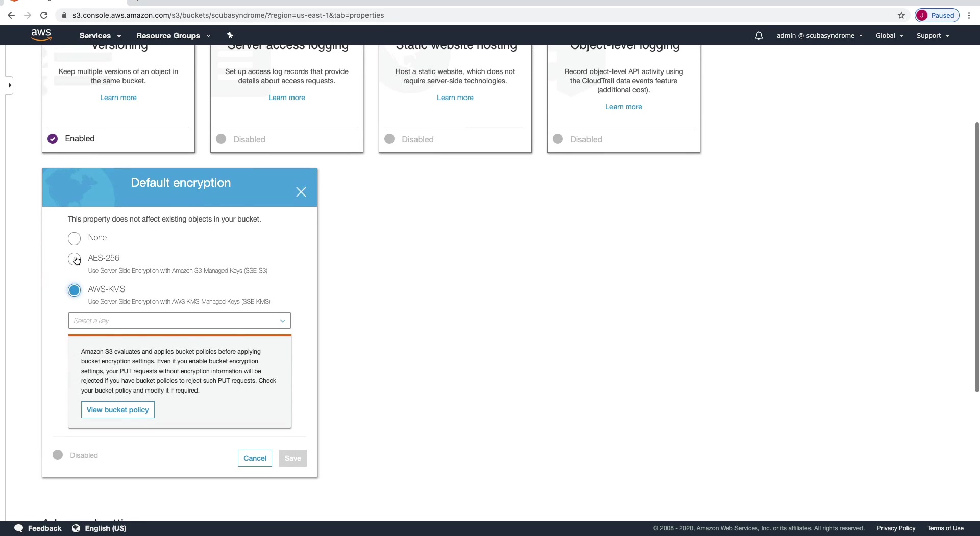Viewport: 980px width, 536px height.
Task: Click the English (US) globe icon
Action: [x=76, y=528]
